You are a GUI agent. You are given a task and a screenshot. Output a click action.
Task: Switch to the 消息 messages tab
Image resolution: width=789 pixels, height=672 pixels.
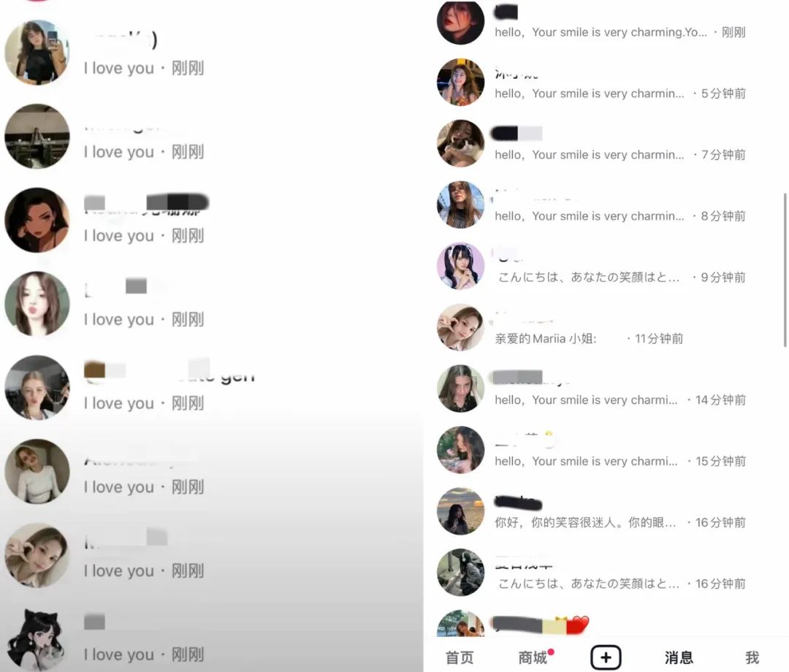pyautogui.click(x=679, y=657)
